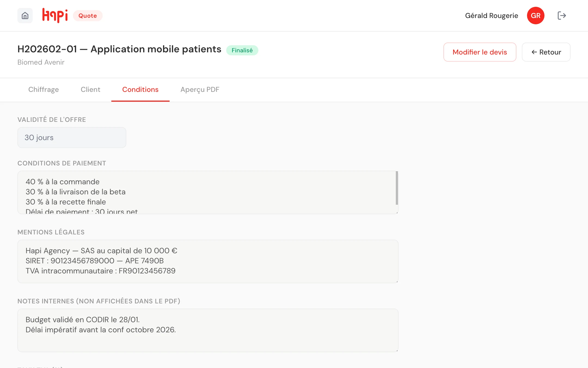Select the Conditions tab
This screenshot has width=588, height=368.
140,90
